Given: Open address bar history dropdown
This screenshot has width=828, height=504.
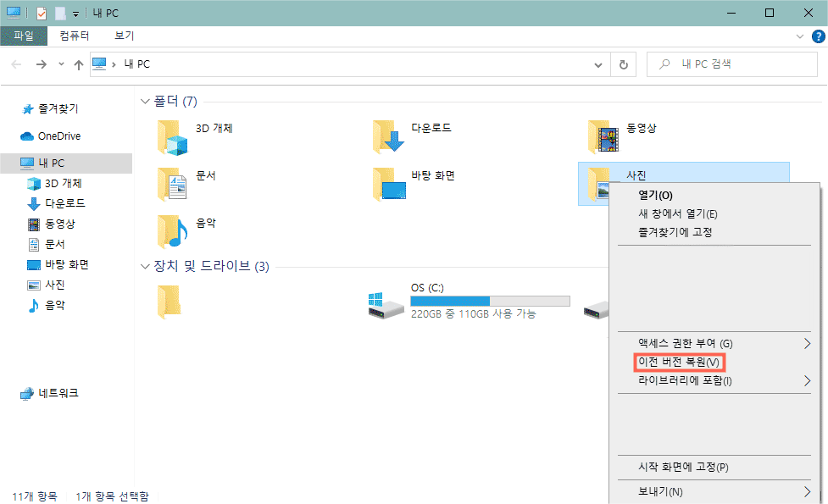Looking at the screenshot, I should 599,64.
